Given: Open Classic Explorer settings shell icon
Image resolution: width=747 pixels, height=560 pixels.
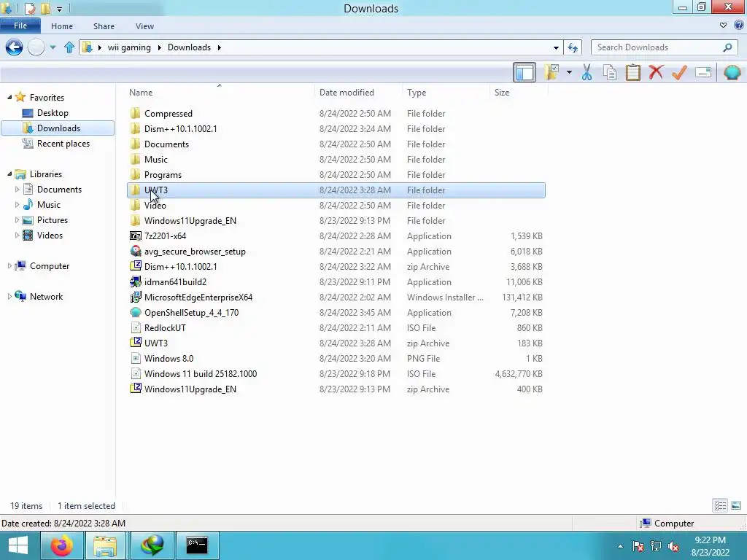Looking at the screenshot, I should pyautogui.click(x=732, y=72).
